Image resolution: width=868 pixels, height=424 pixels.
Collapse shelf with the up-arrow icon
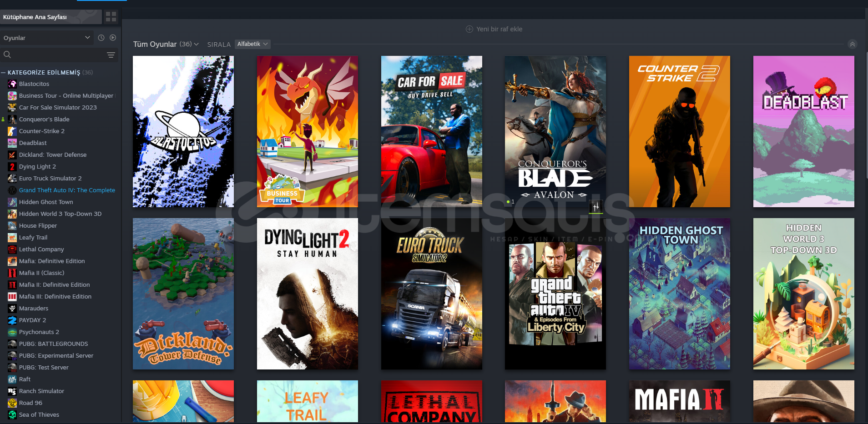tap(852, 44)
